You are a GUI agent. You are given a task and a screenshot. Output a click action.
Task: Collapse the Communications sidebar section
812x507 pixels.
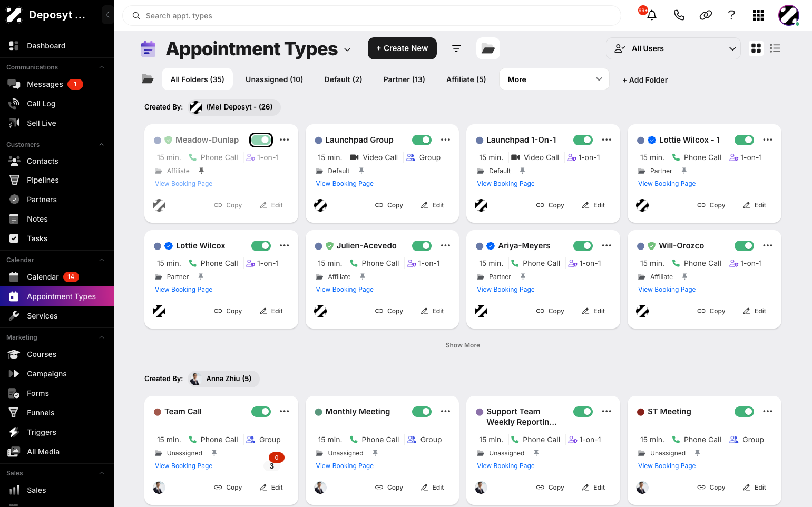click(102, 67)
